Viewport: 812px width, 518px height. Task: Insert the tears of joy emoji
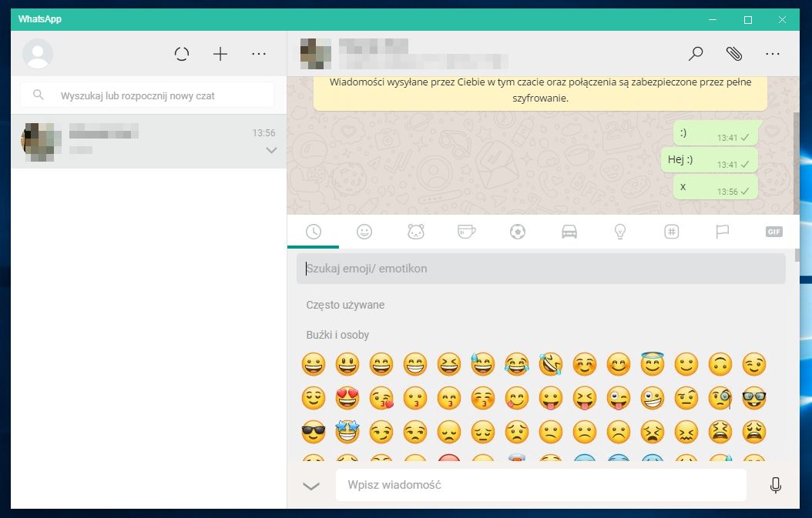[x=517, y=364]
